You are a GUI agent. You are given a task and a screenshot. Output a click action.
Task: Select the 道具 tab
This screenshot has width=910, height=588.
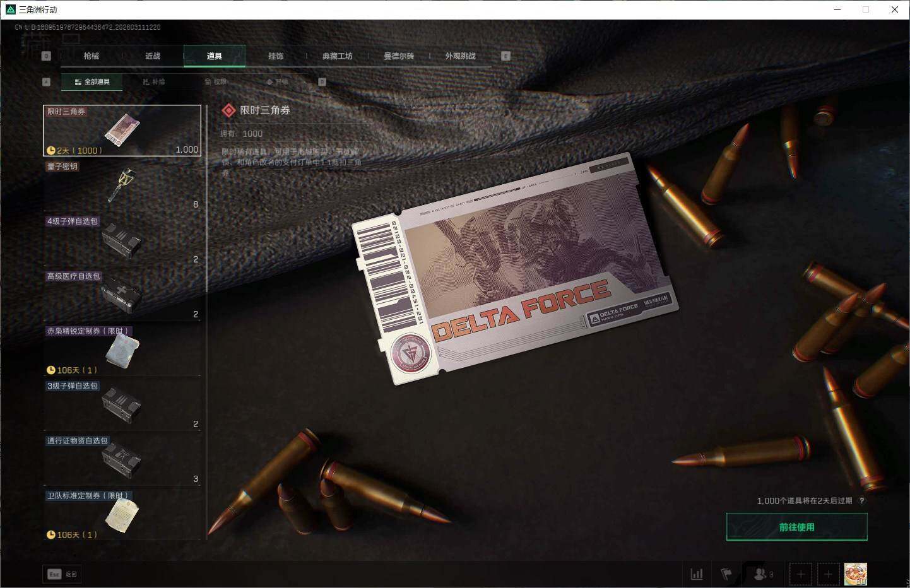[x=215, y=56]
